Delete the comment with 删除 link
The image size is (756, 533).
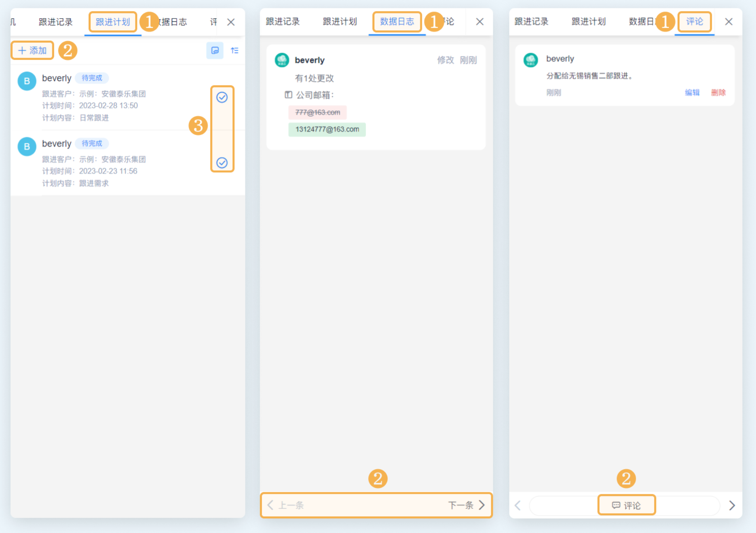pos(718,92)
